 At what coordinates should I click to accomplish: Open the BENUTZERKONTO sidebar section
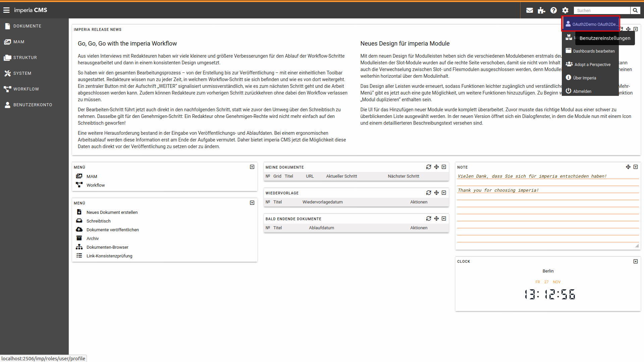click(34, 105)
